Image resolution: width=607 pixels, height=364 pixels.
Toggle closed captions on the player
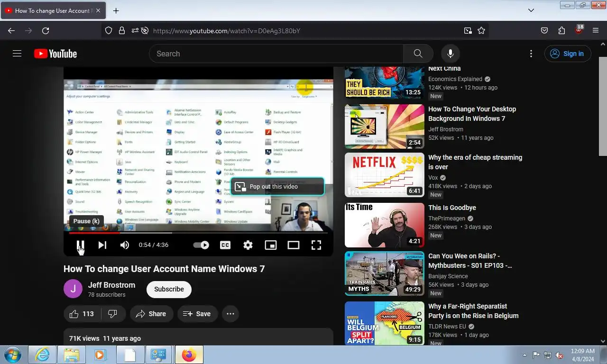(225, 245)
